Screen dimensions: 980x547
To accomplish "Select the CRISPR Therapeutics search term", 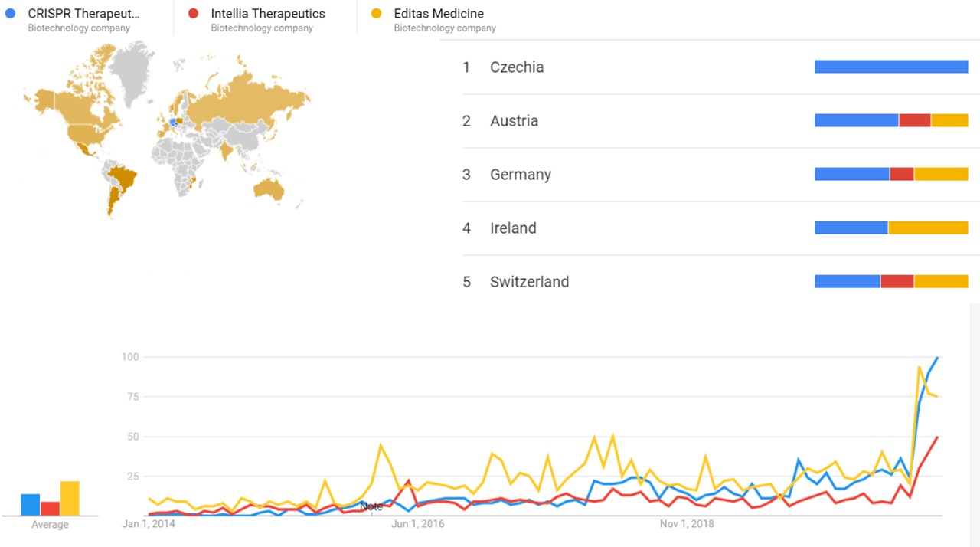I will click(x=84, y=14).
